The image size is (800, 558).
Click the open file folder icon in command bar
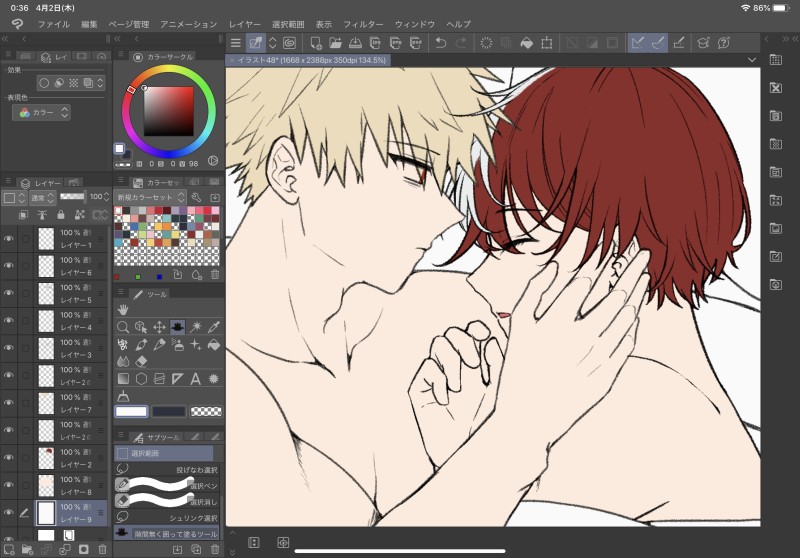point(335,43)
